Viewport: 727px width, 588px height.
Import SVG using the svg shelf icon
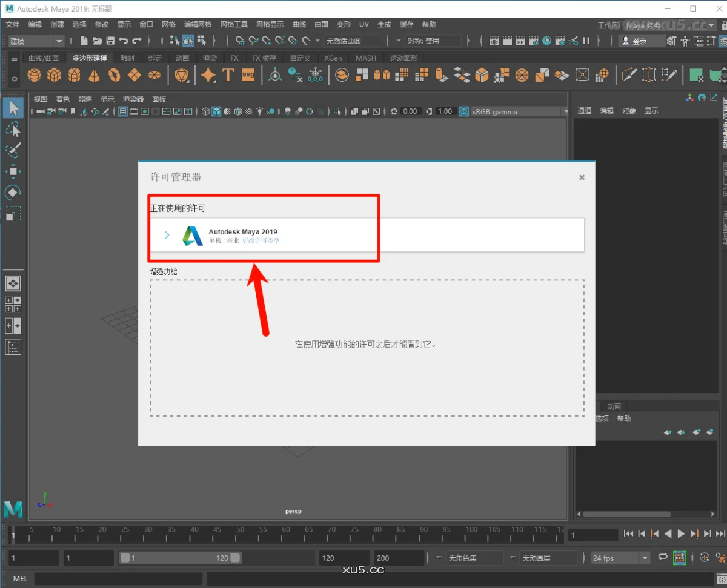(248, 75)
